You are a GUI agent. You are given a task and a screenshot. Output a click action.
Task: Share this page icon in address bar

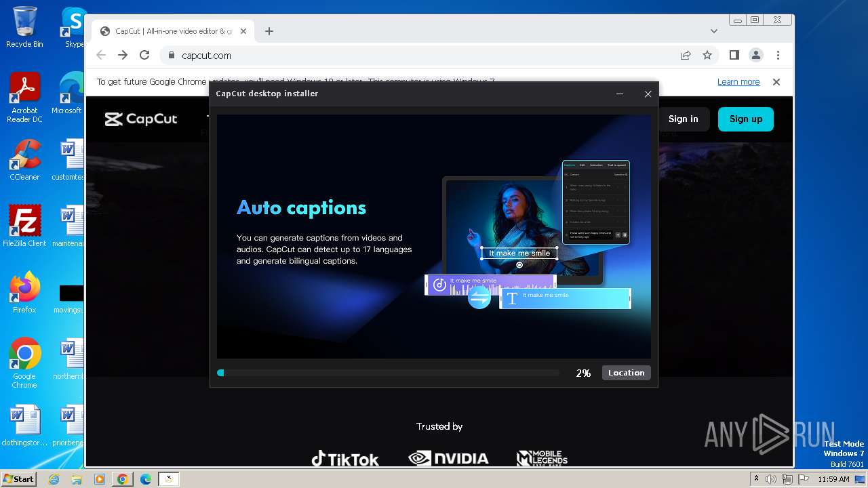coord(686,56)
